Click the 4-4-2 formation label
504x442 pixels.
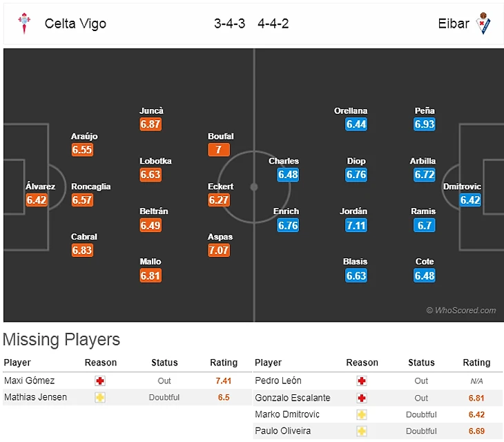tap(273, 24)
